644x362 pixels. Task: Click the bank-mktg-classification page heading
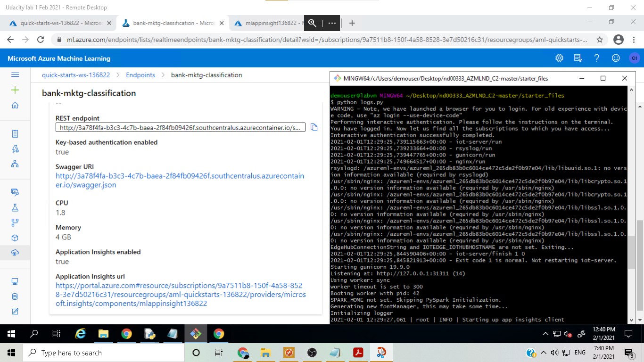[x=89, y=93]
